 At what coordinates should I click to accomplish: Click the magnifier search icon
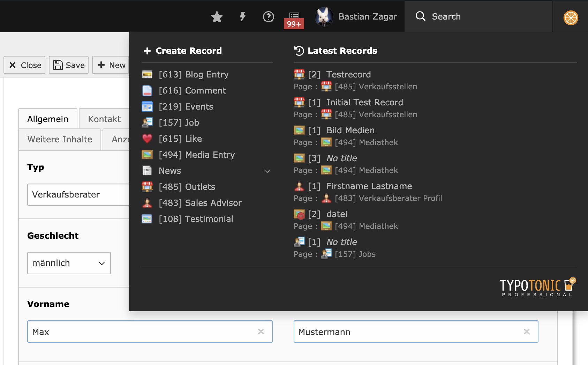click(x=421, y=16)
